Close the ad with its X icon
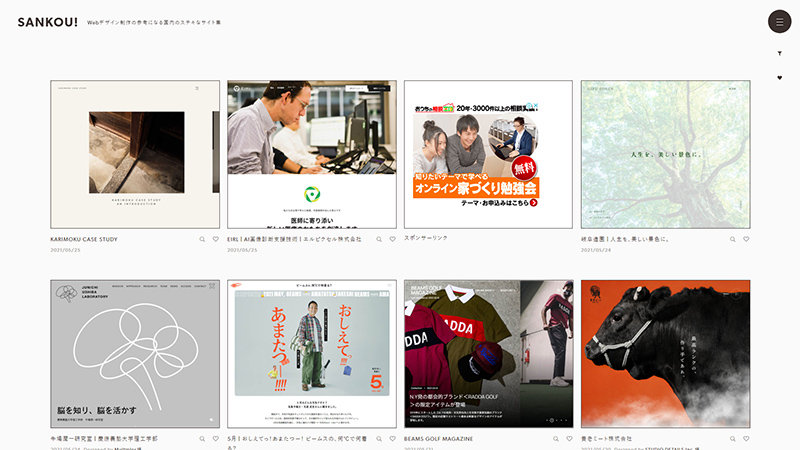800x450 pixels. click(x=536, y=106)
